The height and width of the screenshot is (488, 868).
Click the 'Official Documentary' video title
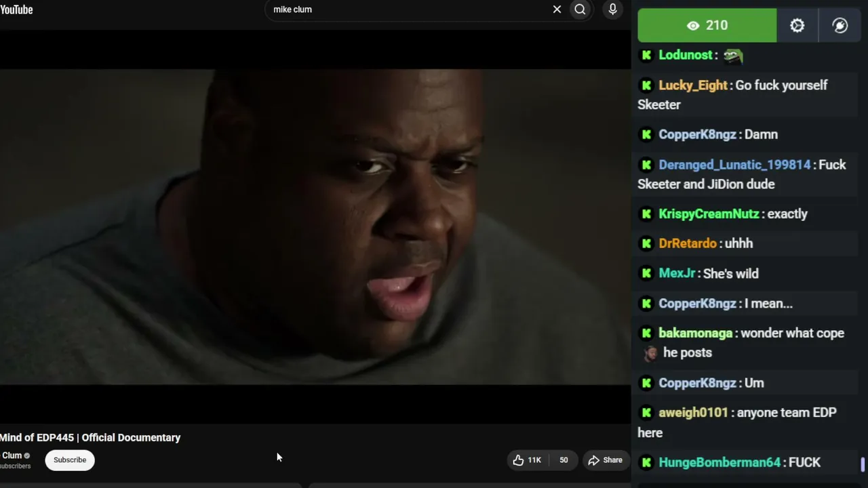(x=90, y=438)
